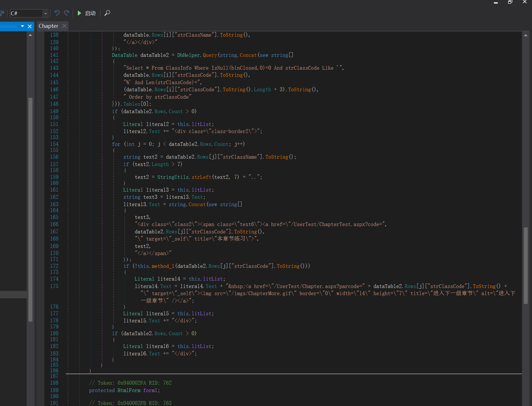This screenshot has height=406, width=532.
Task: Click the left panel vertical scrollbar thumb
Action: pos(30,210)
